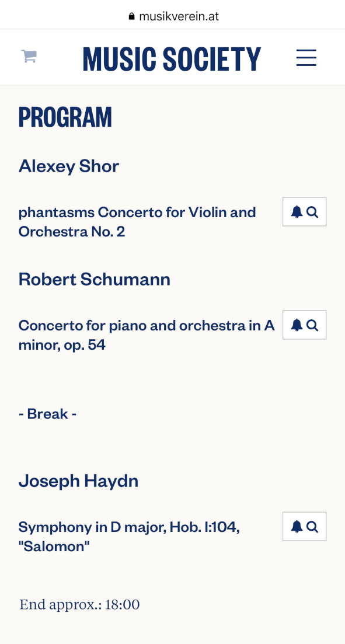
Task: Select Symphony in D major "Salomon" title
Action: click(x=129, y=537)
